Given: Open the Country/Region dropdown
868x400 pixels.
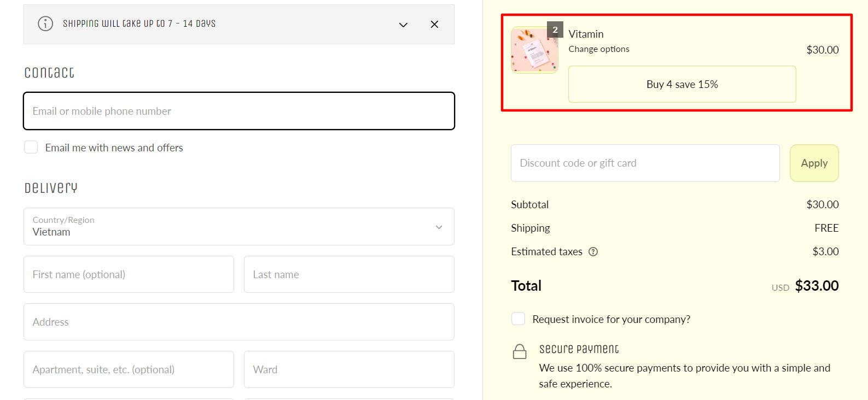Looking at the screenshot, I should 239,226.
